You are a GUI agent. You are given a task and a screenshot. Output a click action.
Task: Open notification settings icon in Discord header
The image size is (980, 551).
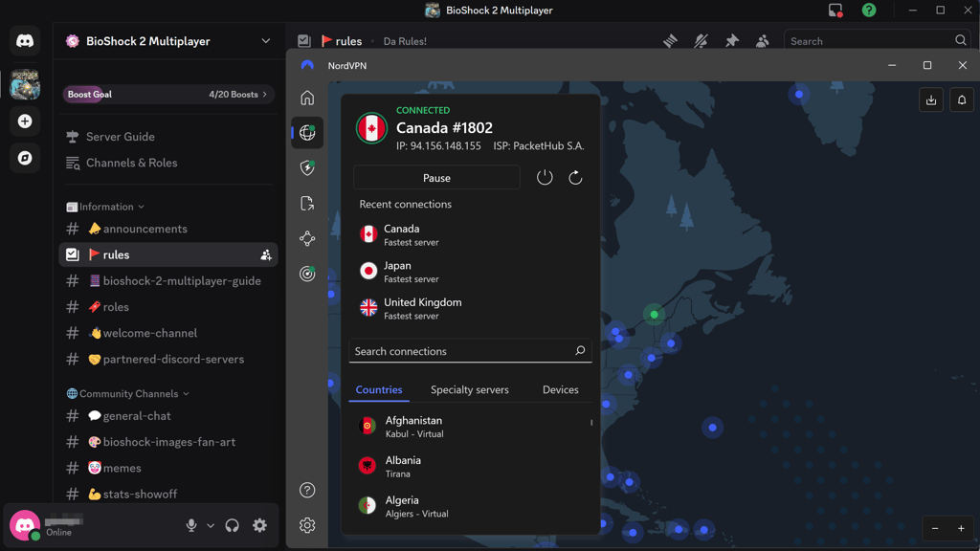pyautogui.click(x=701, y=41)
